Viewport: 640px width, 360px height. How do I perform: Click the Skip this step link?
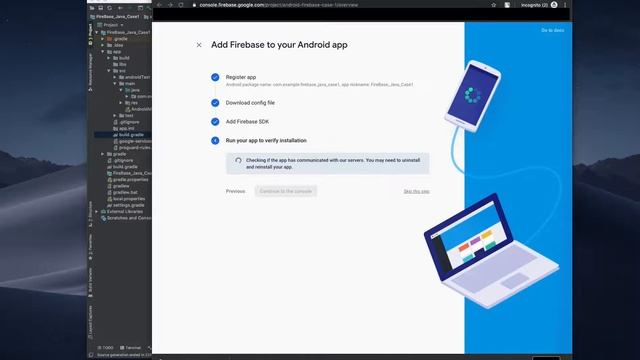point(416,191)
